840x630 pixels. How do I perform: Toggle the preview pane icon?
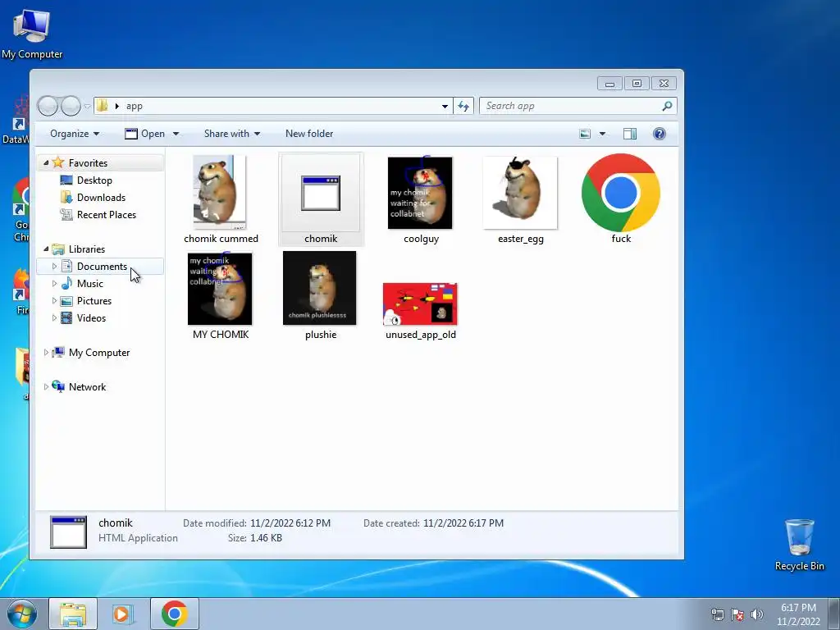point(630,134)
